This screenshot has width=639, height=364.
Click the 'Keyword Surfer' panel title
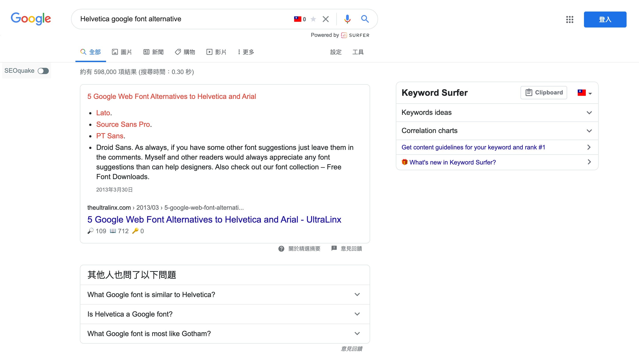434,93
